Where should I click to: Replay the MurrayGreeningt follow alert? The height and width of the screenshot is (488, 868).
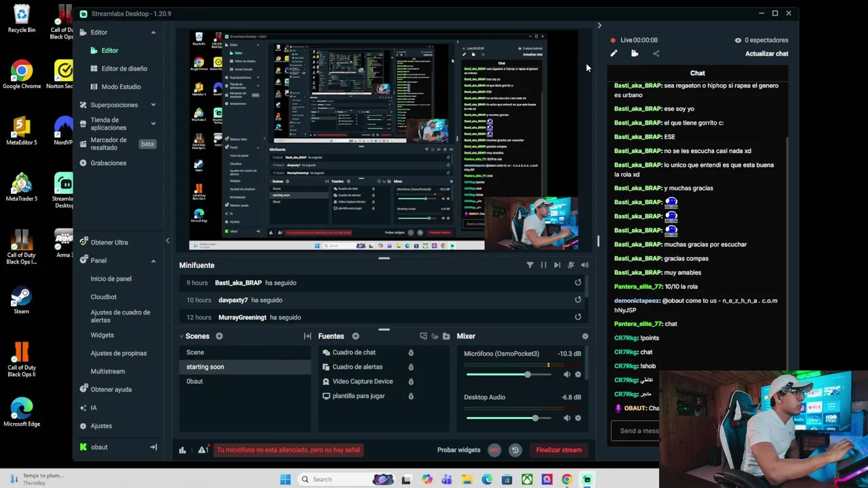(x=578, y=317)
